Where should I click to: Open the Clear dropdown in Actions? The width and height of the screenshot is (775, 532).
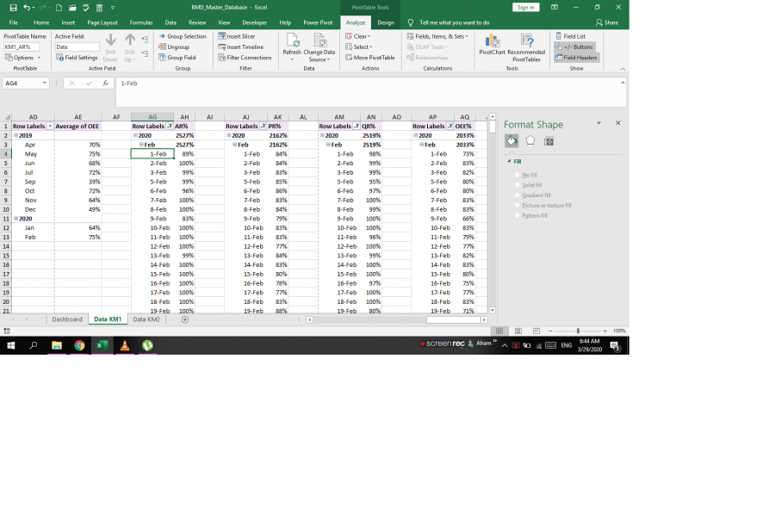coord(358,36)
